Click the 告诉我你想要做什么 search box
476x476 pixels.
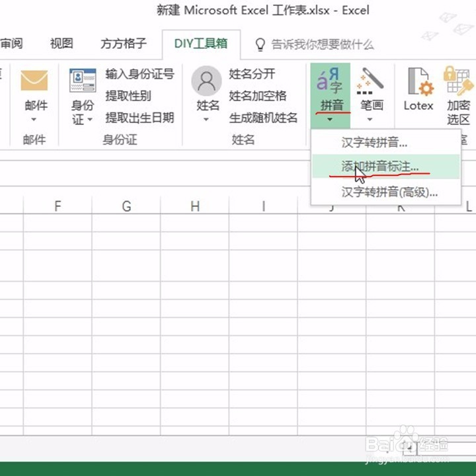(x=323, y=45)
